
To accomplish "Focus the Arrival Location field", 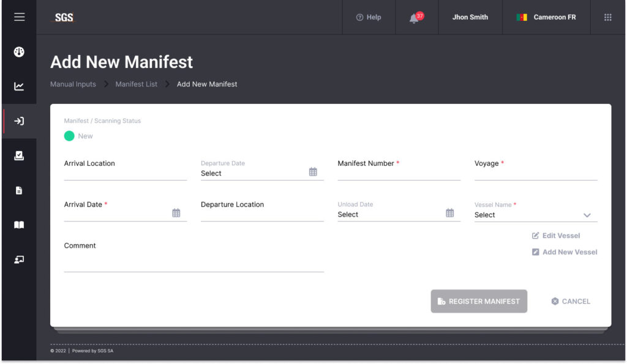I will (x=125, y=169).
